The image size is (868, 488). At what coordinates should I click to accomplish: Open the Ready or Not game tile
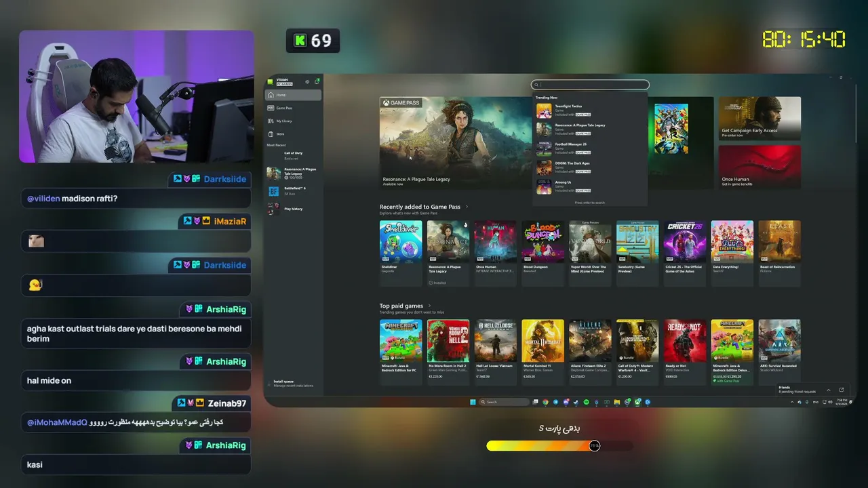(685, 351)
